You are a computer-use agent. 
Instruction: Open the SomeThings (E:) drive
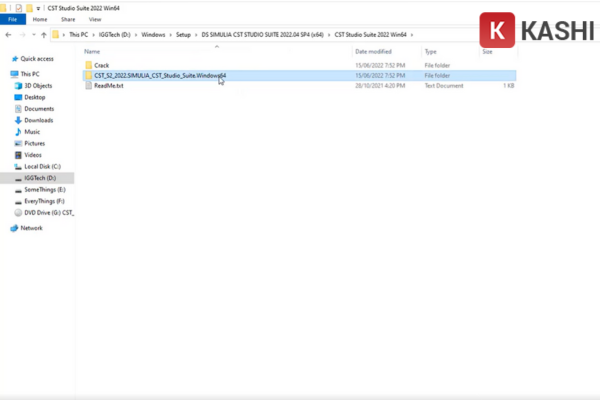(45, 189)
